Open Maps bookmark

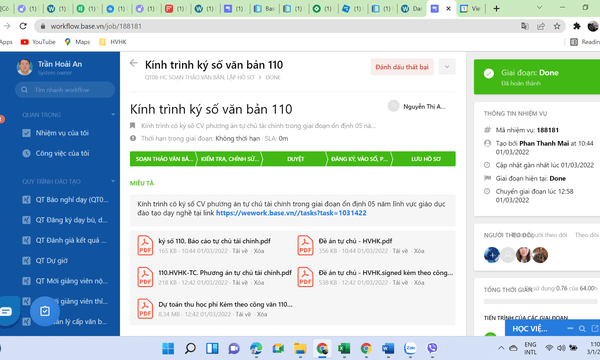point(77,42)
